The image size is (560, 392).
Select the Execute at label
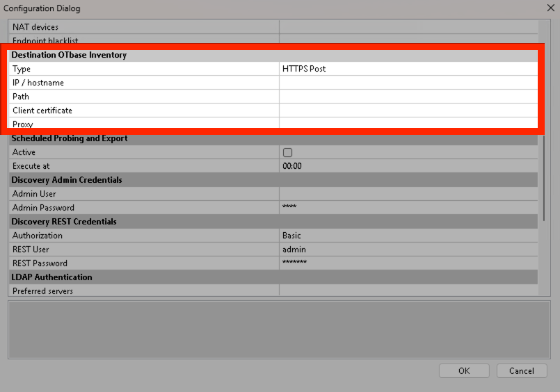click(31, 166)
